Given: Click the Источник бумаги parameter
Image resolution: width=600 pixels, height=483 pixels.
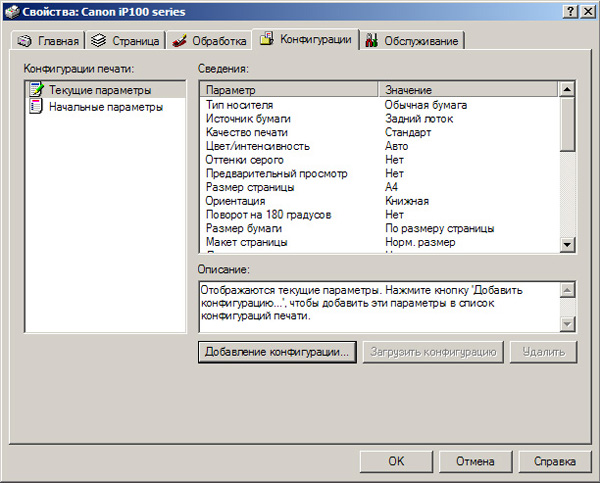Looking at the screenshot, I should tap(248, 119).
